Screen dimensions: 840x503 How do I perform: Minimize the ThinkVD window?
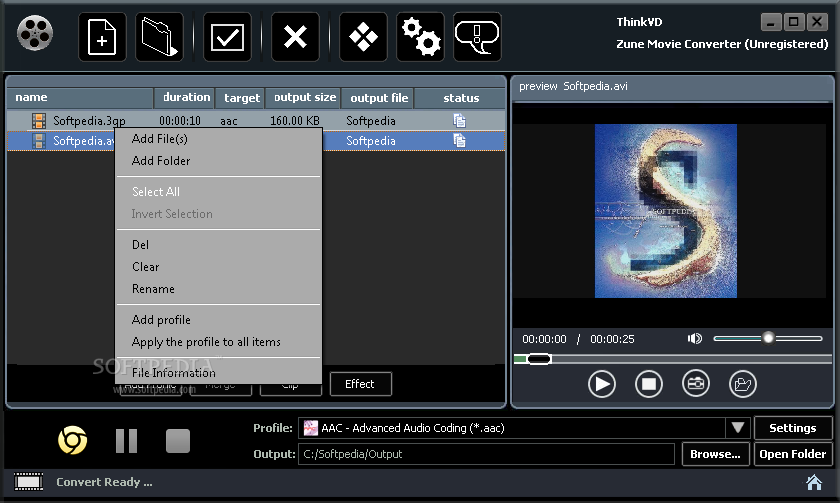point(770,22)
